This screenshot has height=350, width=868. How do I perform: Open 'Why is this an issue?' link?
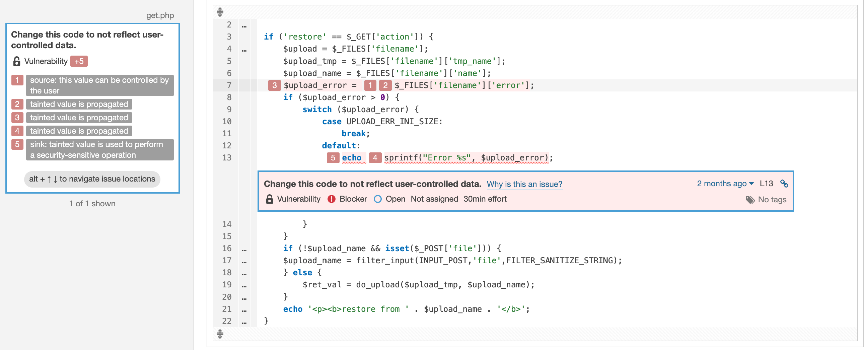(524, 184)
